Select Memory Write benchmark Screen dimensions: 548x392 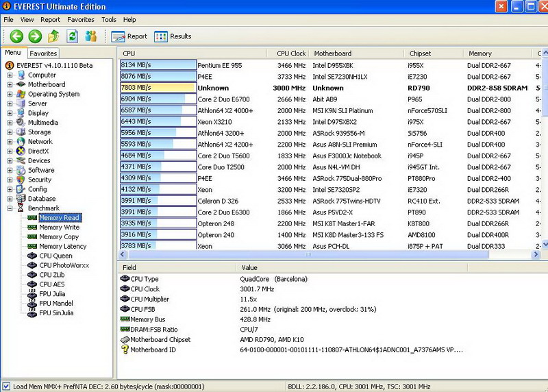point(59,228)
